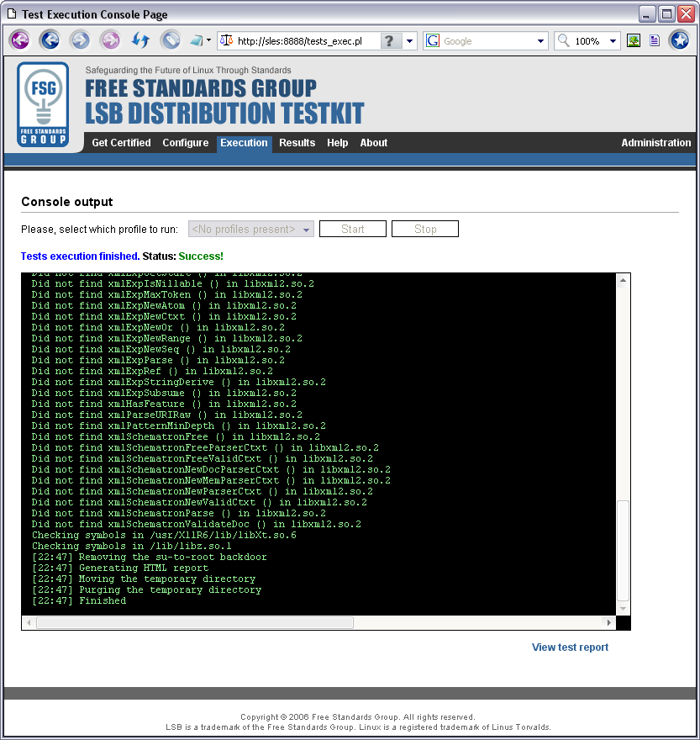Viewport: 700px width, 740px height.
Task: Click 'Checking symbols in /usr/X11R6/lib/libXt.so.6' line
Action: [164, 535]
